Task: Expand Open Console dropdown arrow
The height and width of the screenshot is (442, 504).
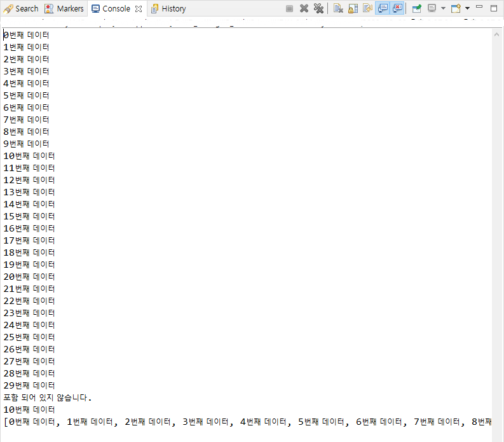Action: pyautogui.click(x=467, y=8)
